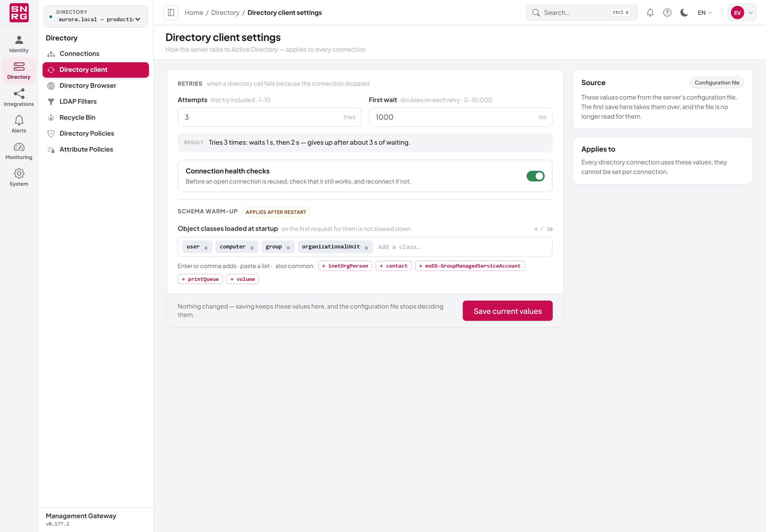Select the Directory client menu item
The width and height of the screenshot is (766, 532).
pyautogui.click(x=96, y=70)
